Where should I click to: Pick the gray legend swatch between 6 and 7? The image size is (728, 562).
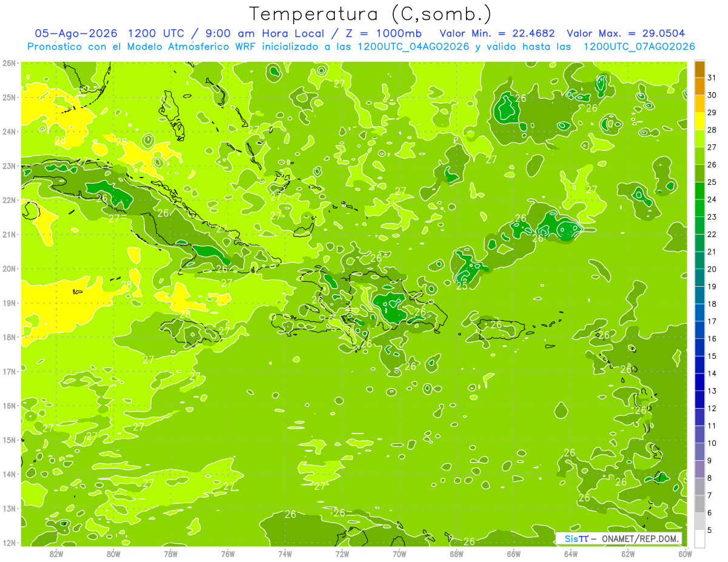[699, 504]
